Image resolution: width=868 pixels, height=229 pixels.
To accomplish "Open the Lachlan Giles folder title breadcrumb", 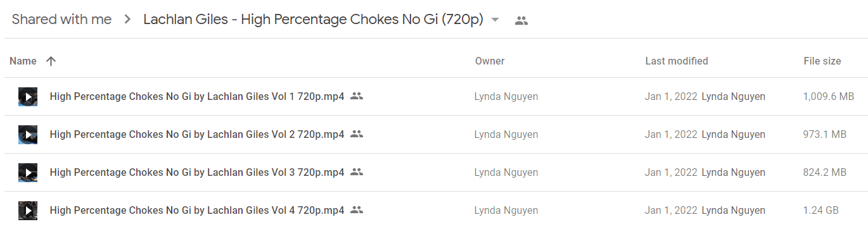I will pos(313,20).
